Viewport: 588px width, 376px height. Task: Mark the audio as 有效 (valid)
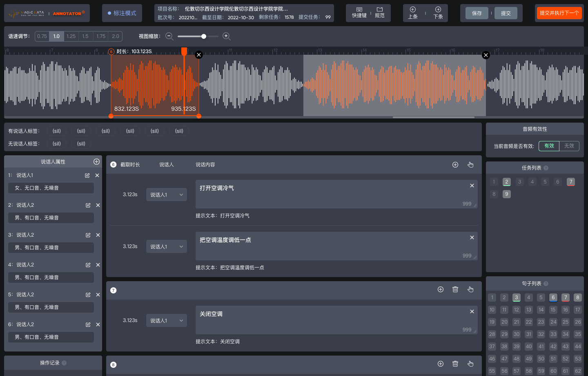[549, 146]
